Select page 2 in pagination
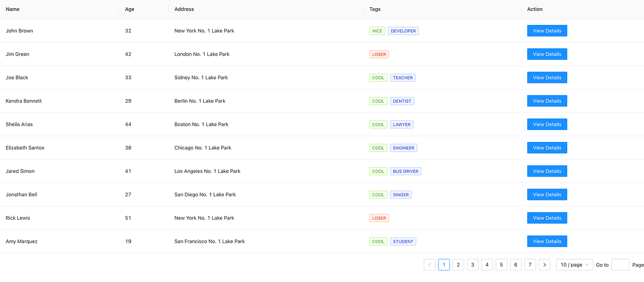Screen dimensions: 644x282 [x=458, y=264]
